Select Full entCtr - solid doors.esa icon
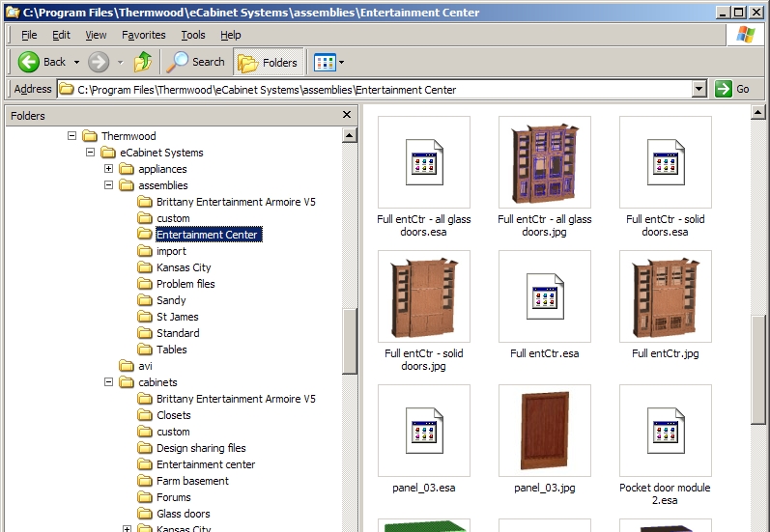Image resolution: width=770 pixels, height=532 pixels. pyautogui.click(x=666, y=162)
